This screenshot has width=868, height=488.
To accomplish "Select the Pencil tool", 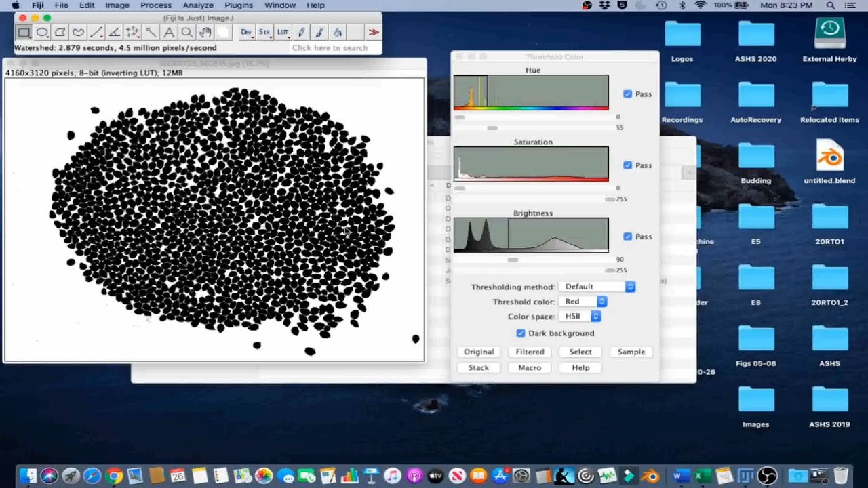I will click(301, 32).
